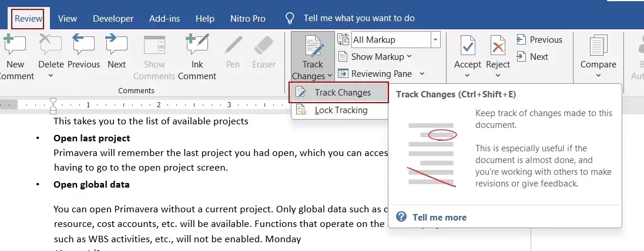Switch to the View tab
The image size is (644, 251).
click(x=68, y=19)
